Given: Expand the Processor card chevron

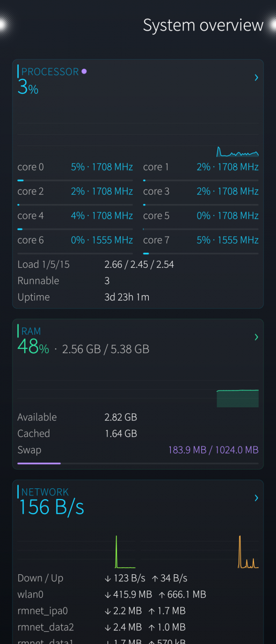Looking at the screenshot, I should pyautogui.click(x=256, y=78).
